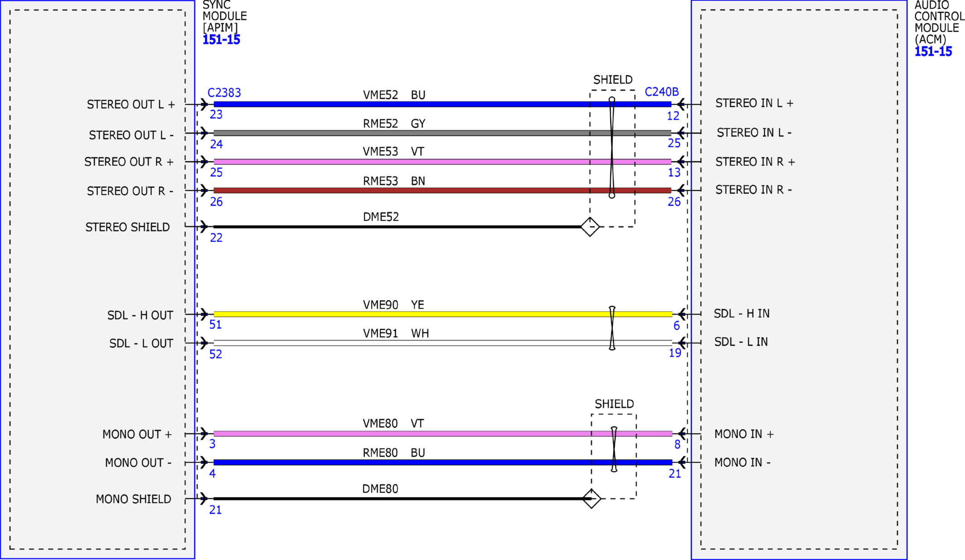The width and height of the screenshot is (965, 560).
Task: Click the white VME91 WH wire
Action: pos(443,343)
